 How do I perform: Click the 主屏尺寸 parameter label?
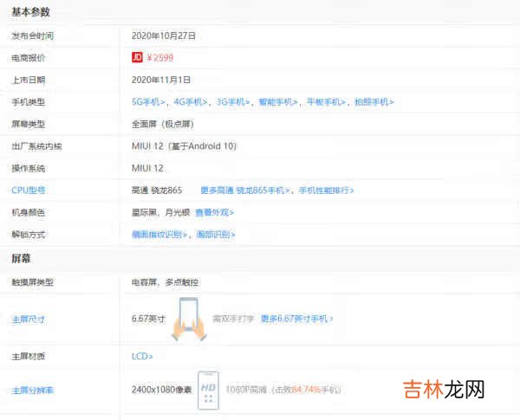pyautogui.click(x=29, y=319)
